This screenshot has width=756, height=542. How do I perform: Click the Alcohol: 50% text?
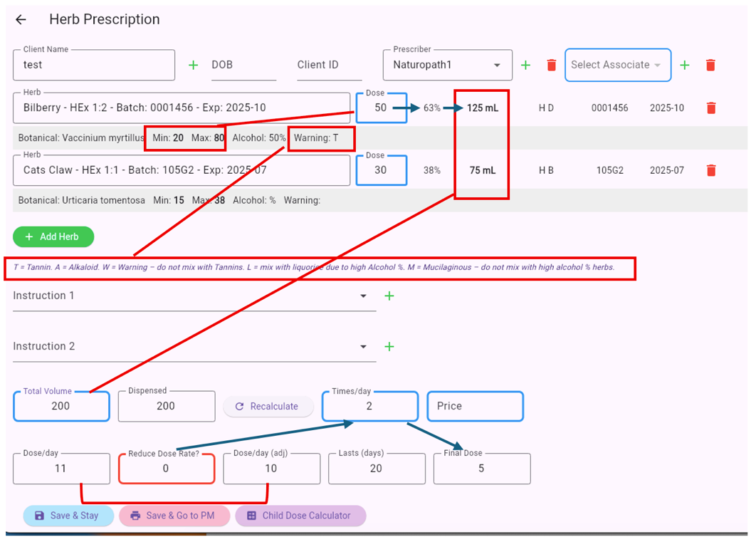[x=259, y=138]
